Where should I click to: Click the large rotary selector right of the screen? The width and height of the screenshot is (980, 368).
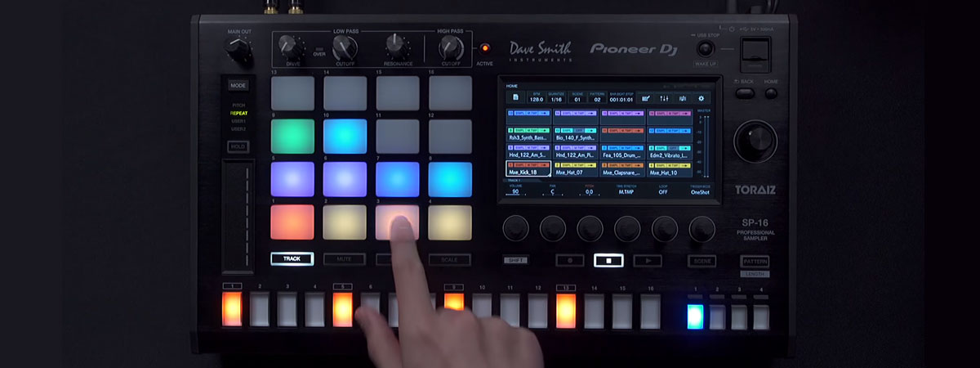point(755,141)
